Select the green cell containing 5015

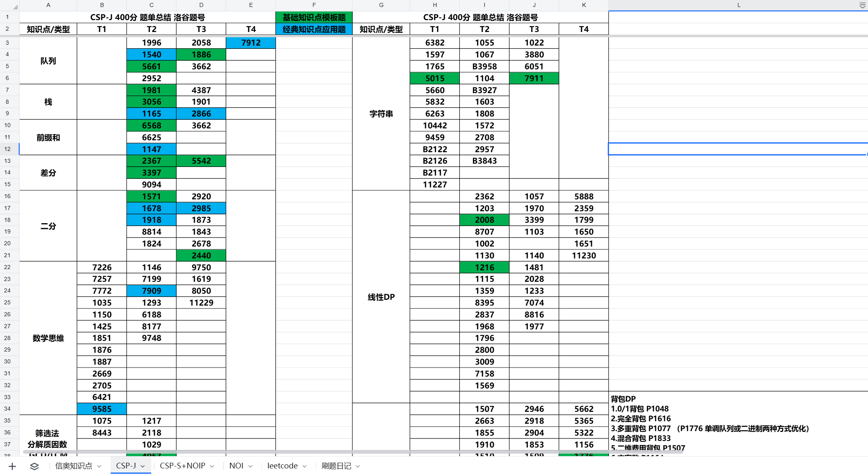435,78
